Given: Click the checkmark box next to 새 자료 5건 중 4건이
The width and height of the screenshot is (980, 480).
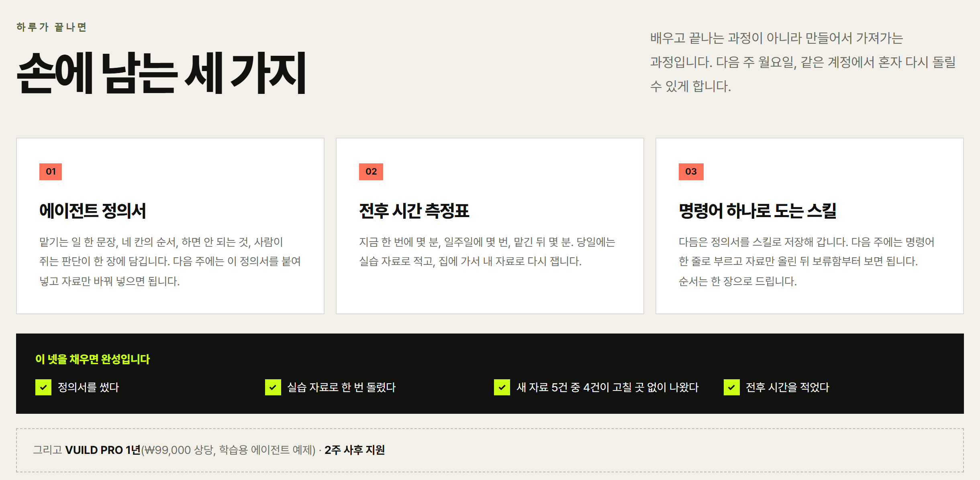Looking at the screenshot, I should coord(502,387).
